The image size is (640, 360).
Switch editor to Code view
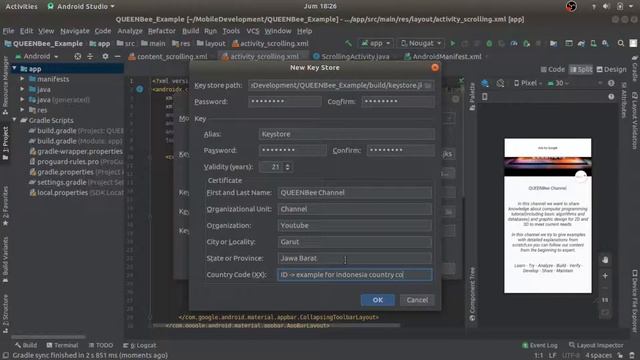point(553,69)
